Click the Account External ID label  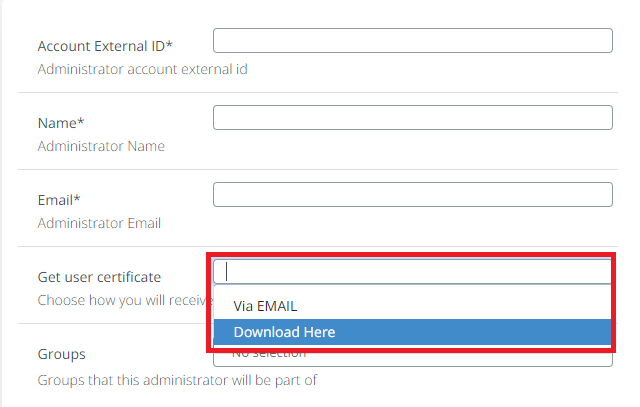pyautogui.click(x=99, y=47)
